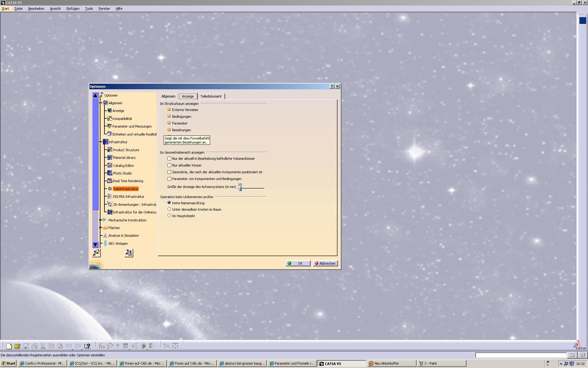Click the Copy icon in bottom toolbar
The image size is (588, 368).
pos(51,346)
